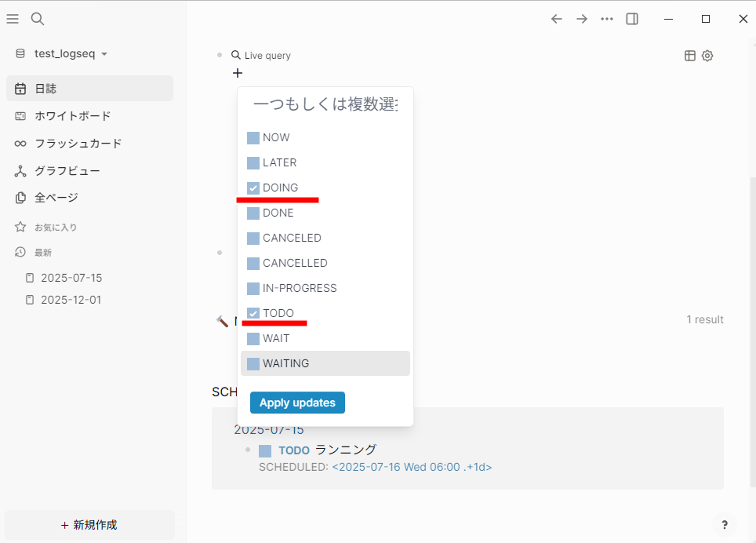This screenshot has width=756, height=543.
Task: Open the three-dots more menu
Action: [x=607, y=19]
